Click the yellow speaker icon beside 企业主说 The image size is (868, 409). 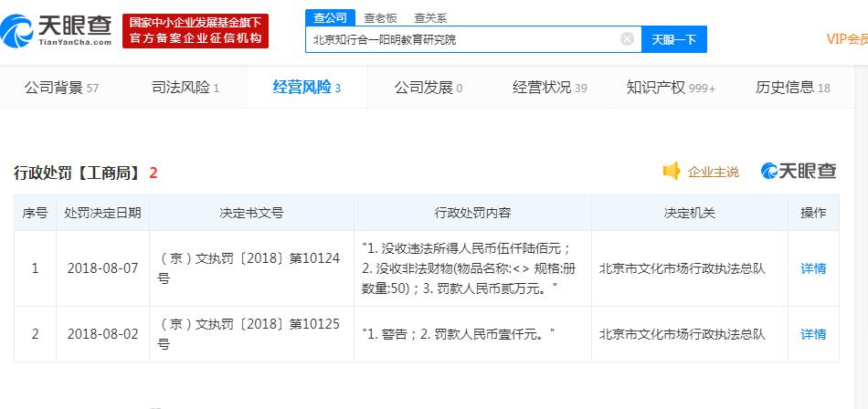pos(672,171)
